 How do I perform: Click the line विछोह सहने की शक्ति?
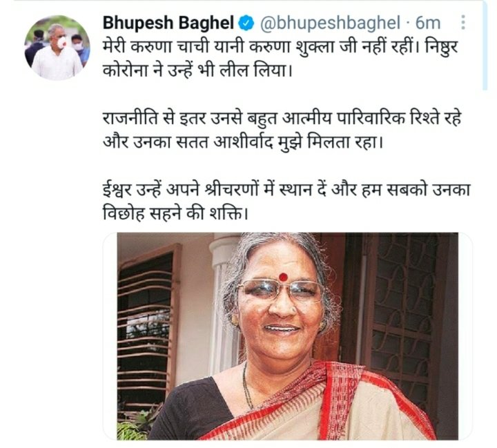(x=175, y=214)
